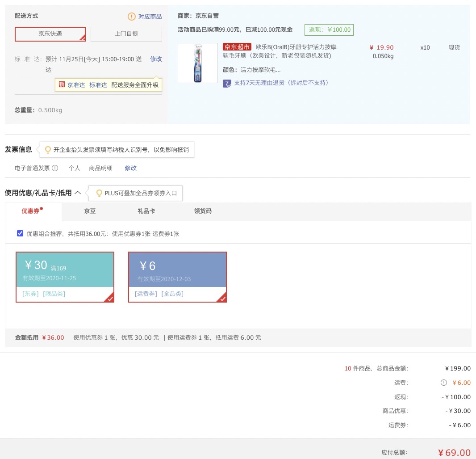Viewport: 476px width, 459px height.
Task: Click the info icon beside 运费 ¥6.00
Action: 444,383
